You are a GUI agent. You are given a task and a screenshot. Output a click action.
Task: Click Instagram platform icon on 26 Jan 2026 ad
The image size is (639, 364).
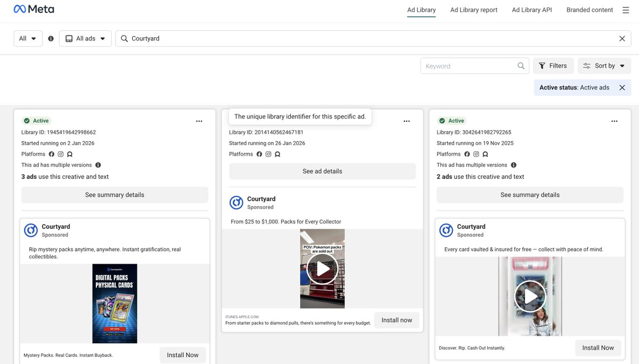click(x=268, y=154)
